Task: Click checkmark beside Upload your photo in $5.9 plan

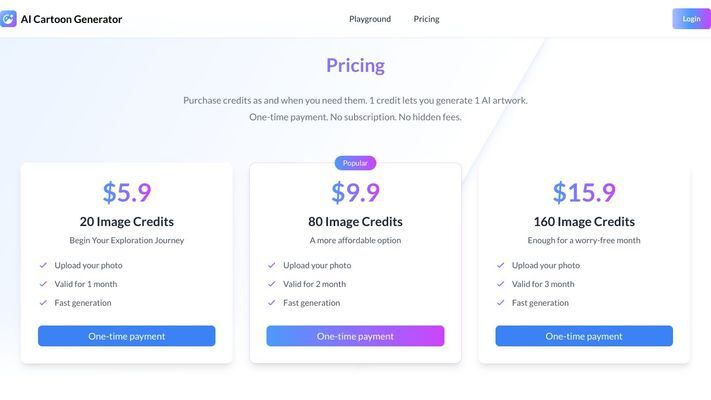Action: click(x=43, y=265)
